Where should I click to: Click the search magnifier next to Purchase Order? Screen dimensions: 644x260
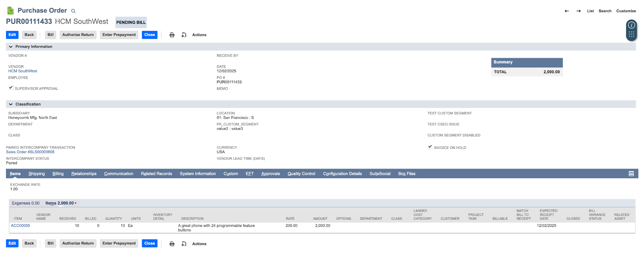point(73,11)
